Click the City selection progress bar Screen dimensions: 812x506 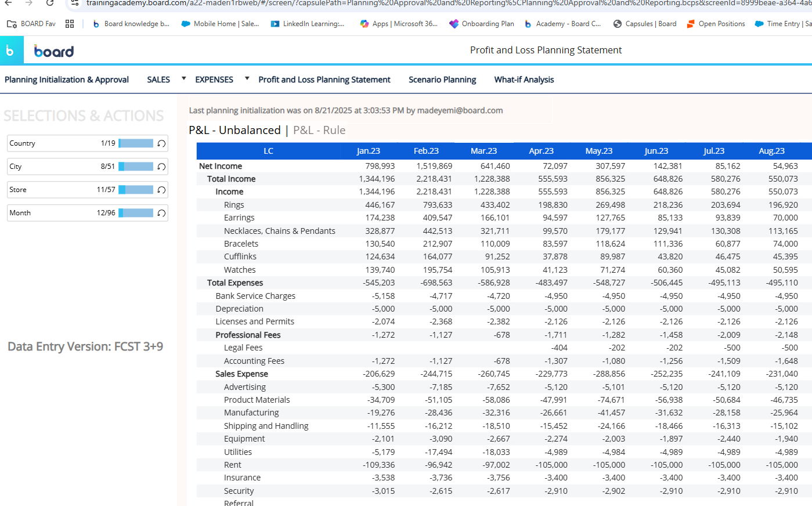[136, 167]
